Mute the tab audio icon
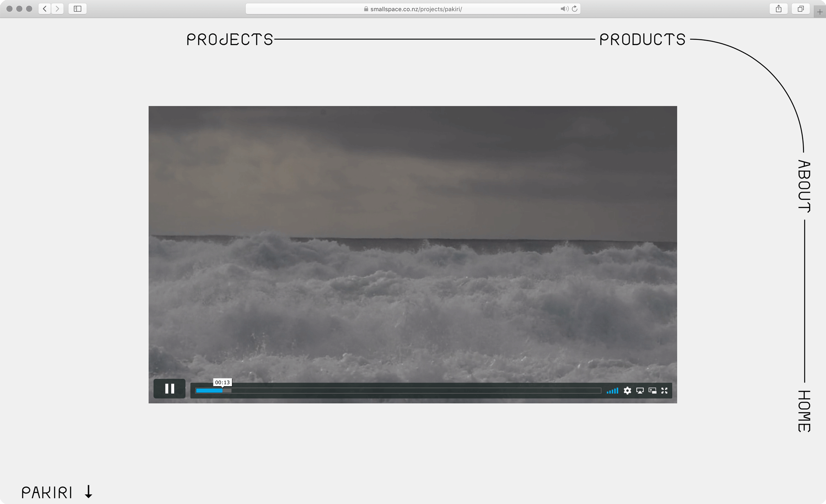826x504 pixels. point(564,9)
